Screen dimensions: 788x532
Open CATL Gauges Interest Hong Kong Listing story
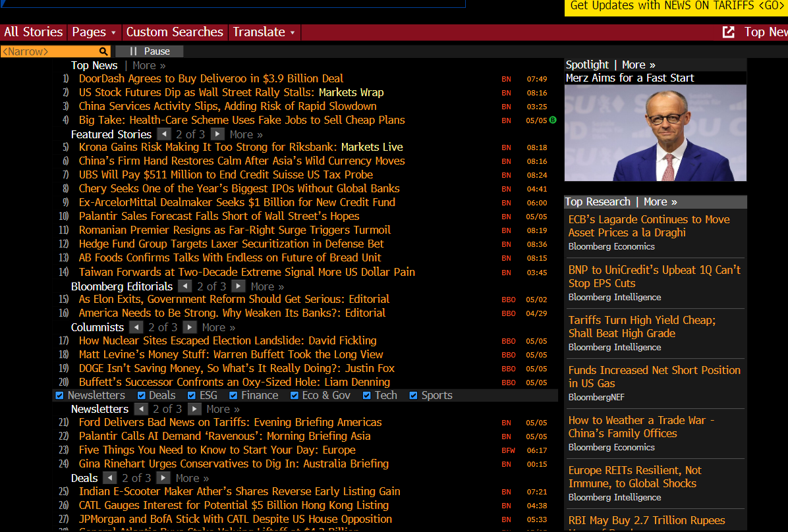234,506
